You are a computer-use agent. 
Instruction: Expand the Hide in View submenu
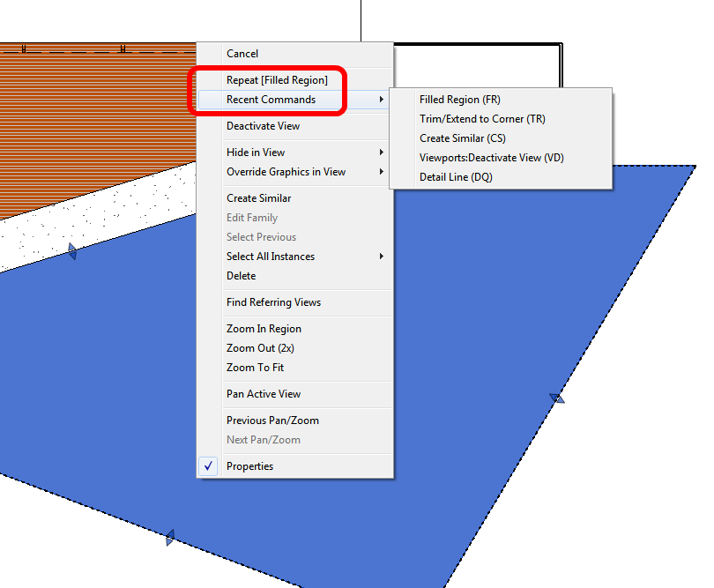coord(253,152)
